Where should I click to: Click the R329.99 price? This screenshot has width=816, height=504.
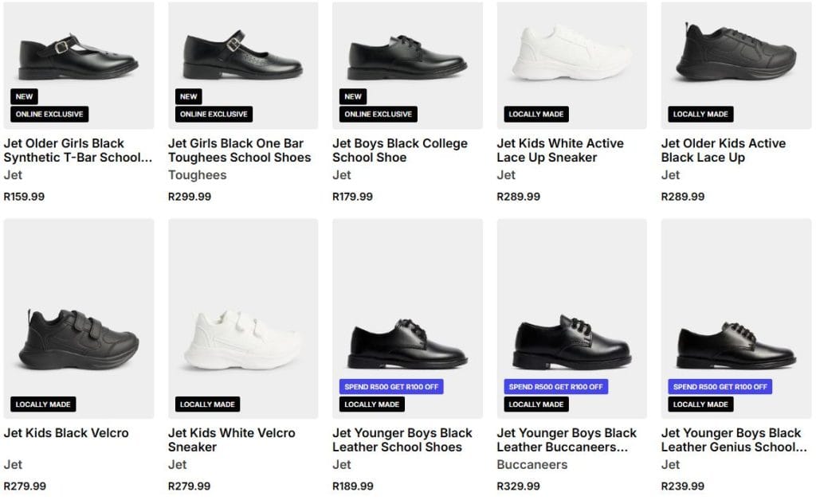pyautogui.click(x=518, y=486)
